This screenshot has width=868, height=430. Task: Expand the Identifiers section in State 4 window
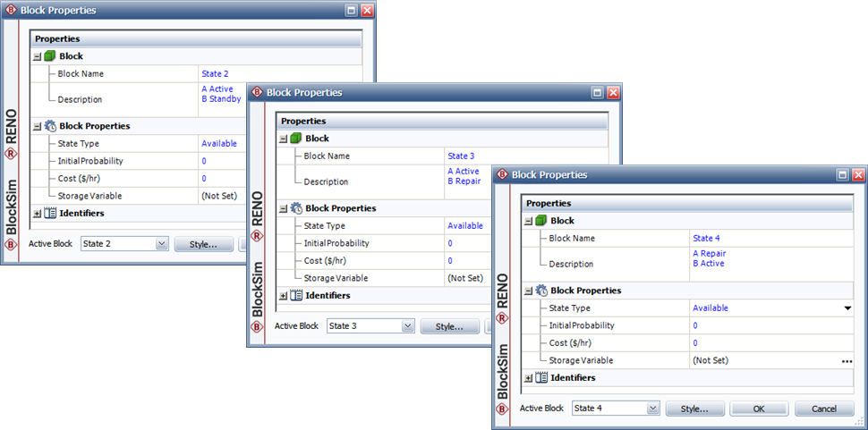tap(528, 378)
